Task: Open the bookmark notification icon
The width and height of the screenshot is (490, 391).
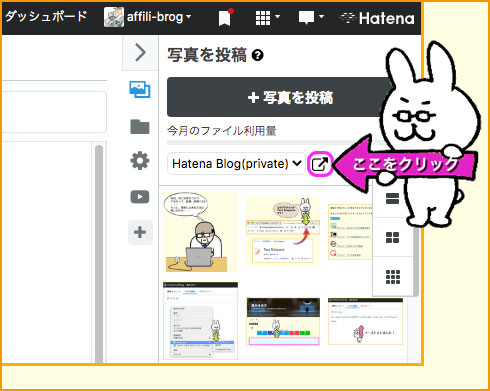Action: [225, 18]
